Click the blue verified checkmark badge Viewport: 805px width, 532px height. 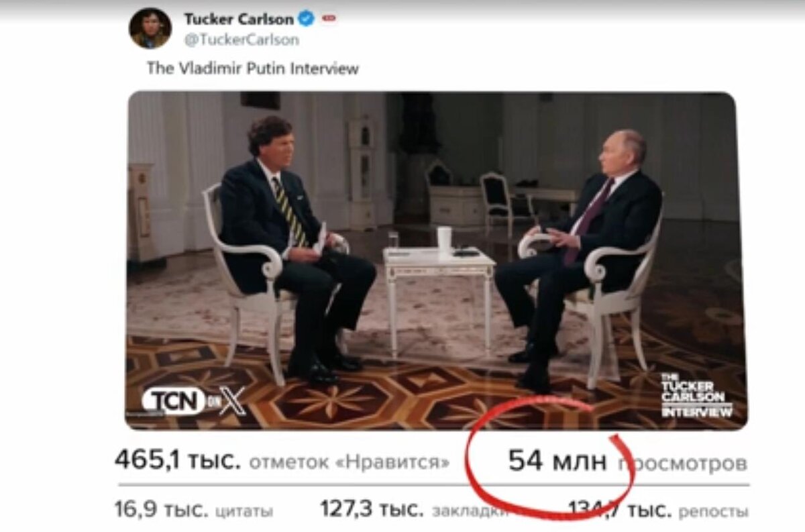click(306, 19)
